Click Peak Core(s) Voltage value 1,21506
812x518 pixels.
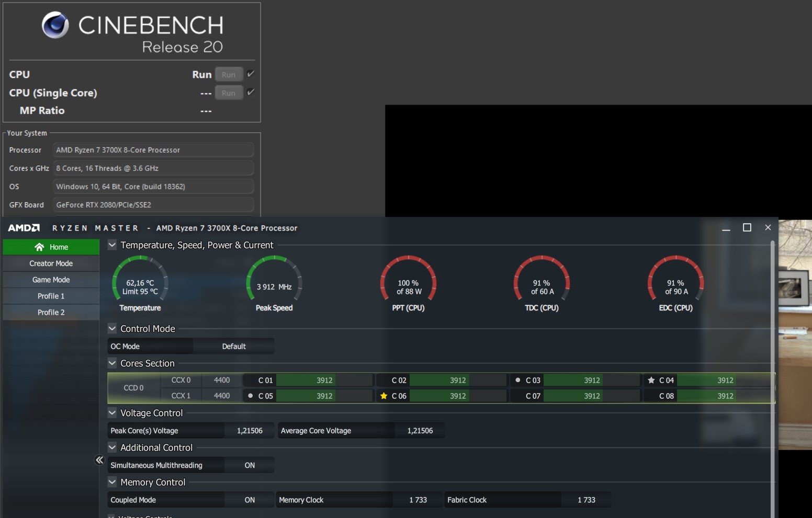point(250,431)
